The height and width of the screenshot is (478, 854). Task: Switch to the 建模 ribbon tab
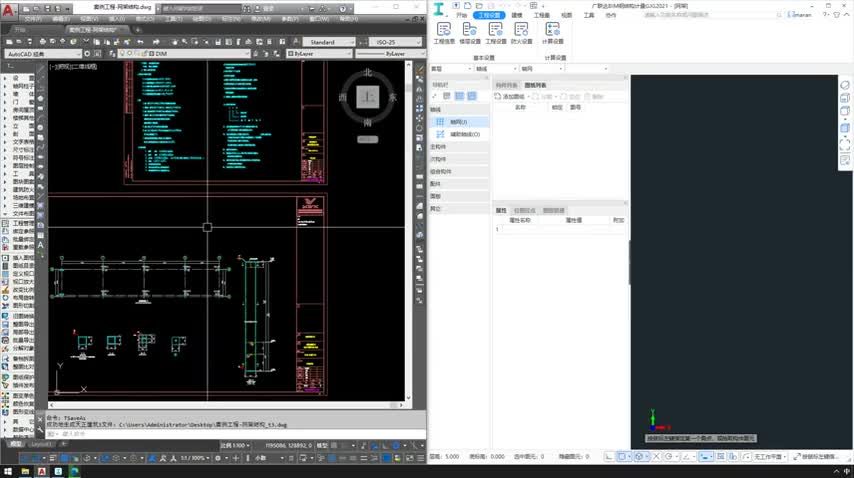coord(517,16)
